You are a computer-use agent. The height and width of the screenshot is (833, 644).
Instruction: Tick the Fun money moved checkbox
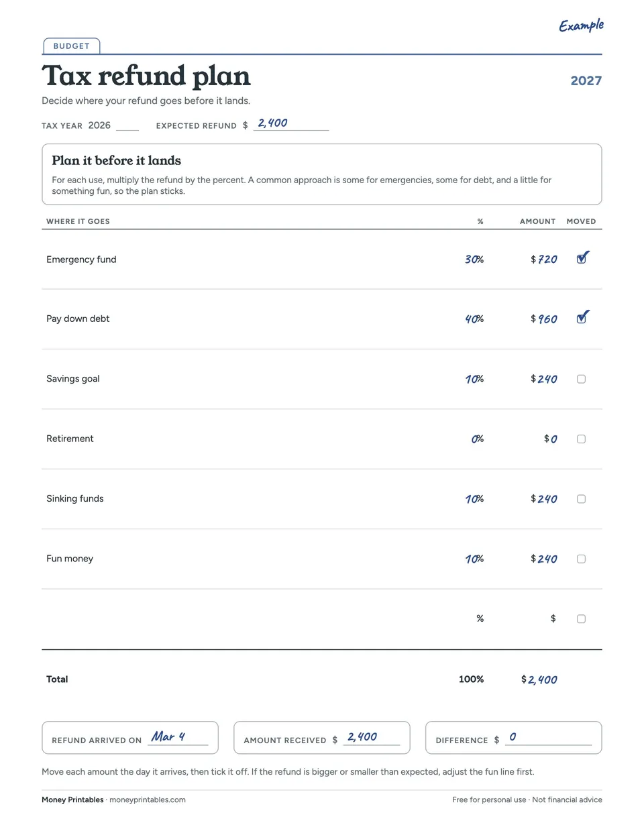point(581,559)
